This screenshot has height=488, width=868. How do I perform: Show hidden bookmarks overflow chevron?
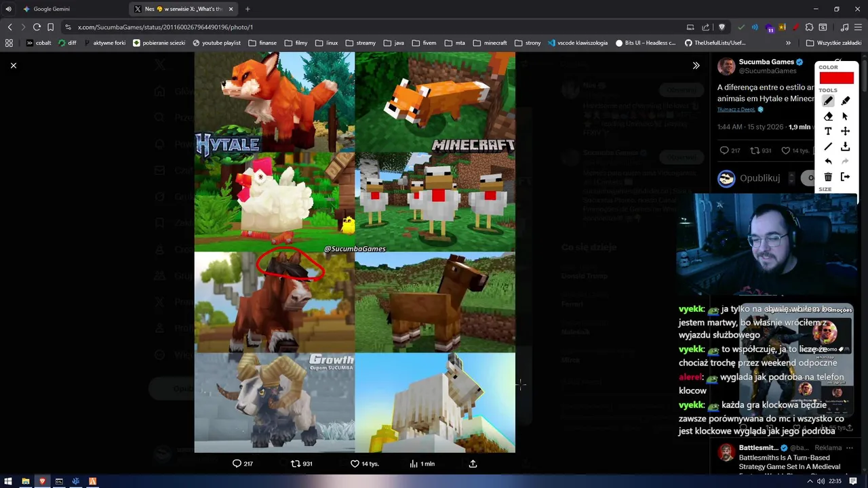coord(788,43)
